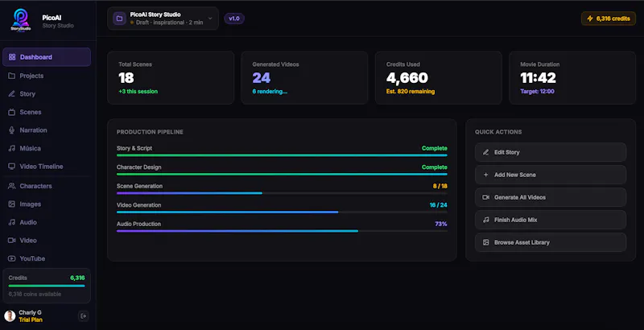This screenshot has height=330, width=644.
Task: Open YouTube from sidebar
Action: [x=47, y=258]
